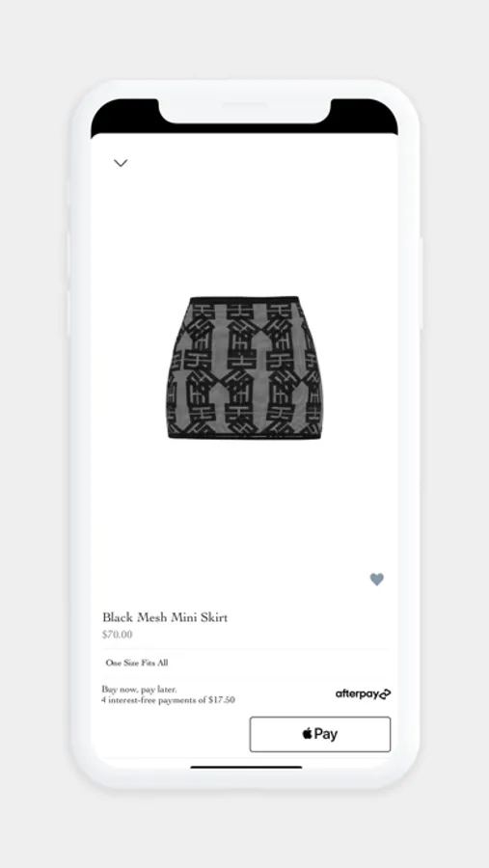The height and width of the screenshot is (868, 489).
Task: Toggle the heart favorite icon
Action: coord(376,579)
